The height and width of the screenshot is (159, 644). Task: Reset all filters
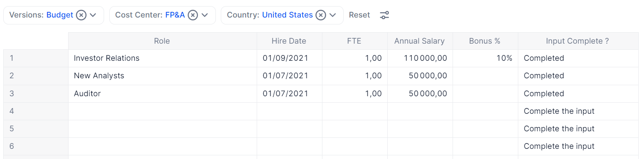[x=359, y=15]
